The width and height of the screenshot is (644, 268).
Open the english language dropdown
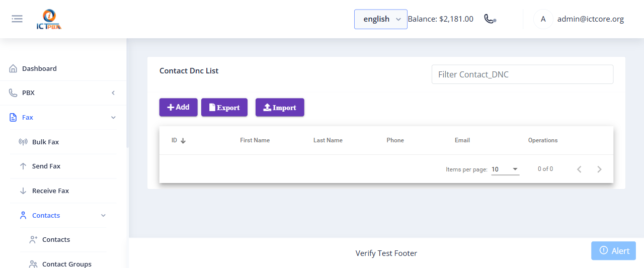point(381,19)
